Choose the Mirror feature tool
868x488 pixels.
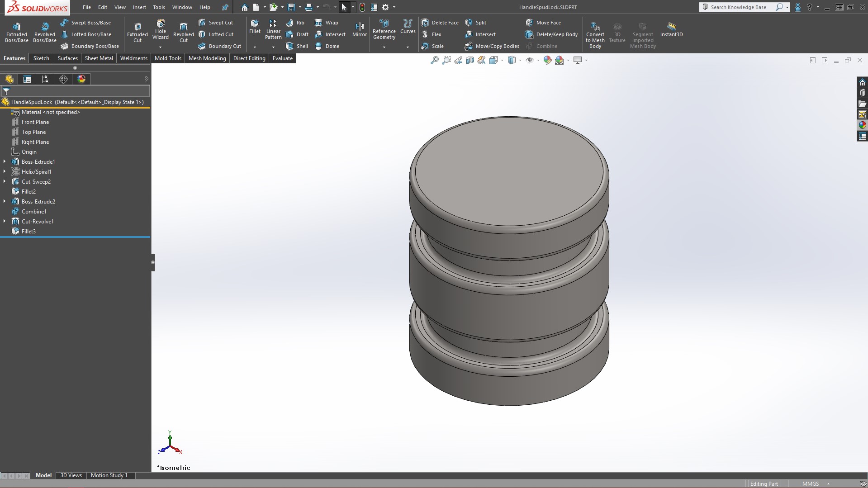pyautogui.click(x=359, y=29)
